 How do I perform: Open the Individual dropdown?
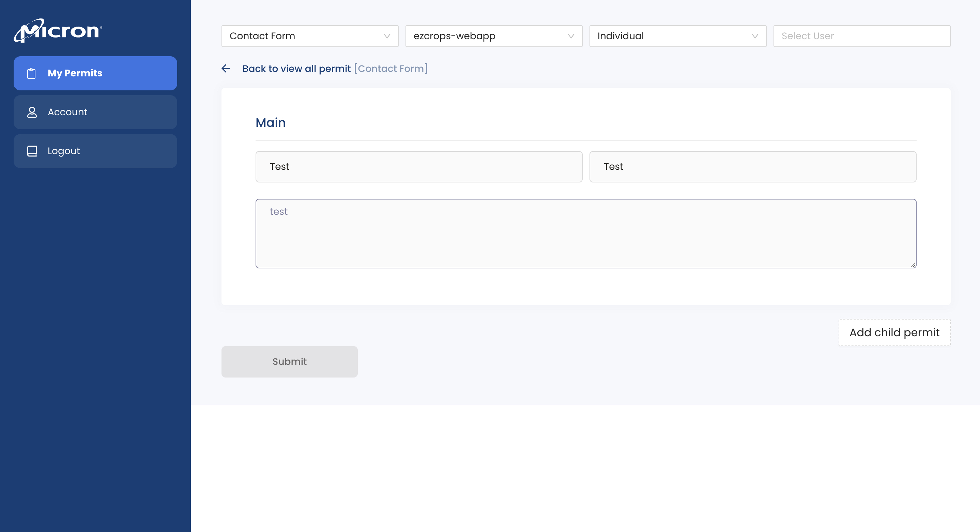(x=678, y=36)
